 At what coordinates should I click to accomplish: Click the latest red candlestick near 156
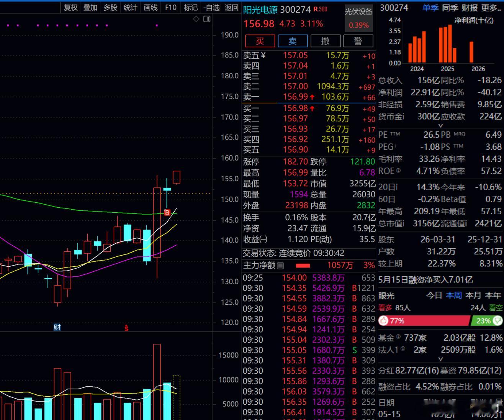pos(177,177)
